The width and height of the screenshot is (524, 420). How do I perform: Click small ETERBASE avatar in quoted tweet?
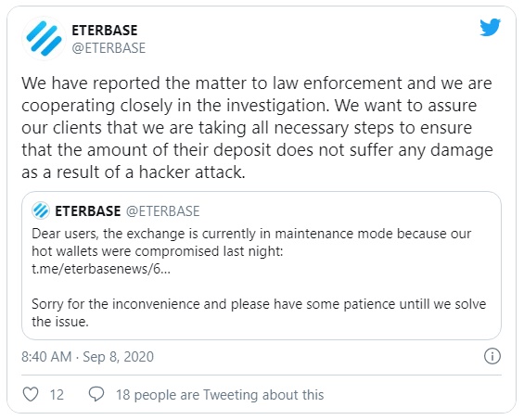[x=41, y=210]
